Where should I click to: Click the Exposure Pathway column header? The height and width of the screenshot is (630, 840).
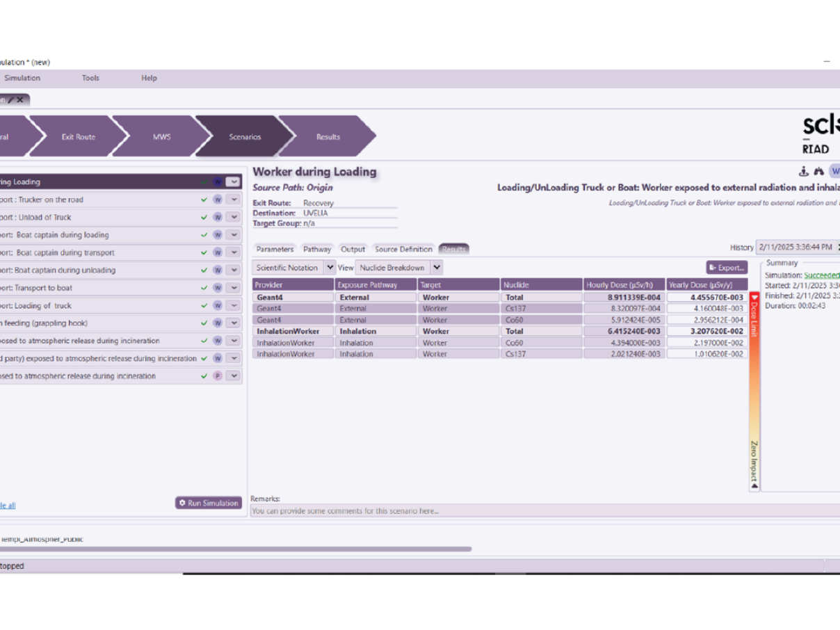pyautogui.click(x=376, y=285)
